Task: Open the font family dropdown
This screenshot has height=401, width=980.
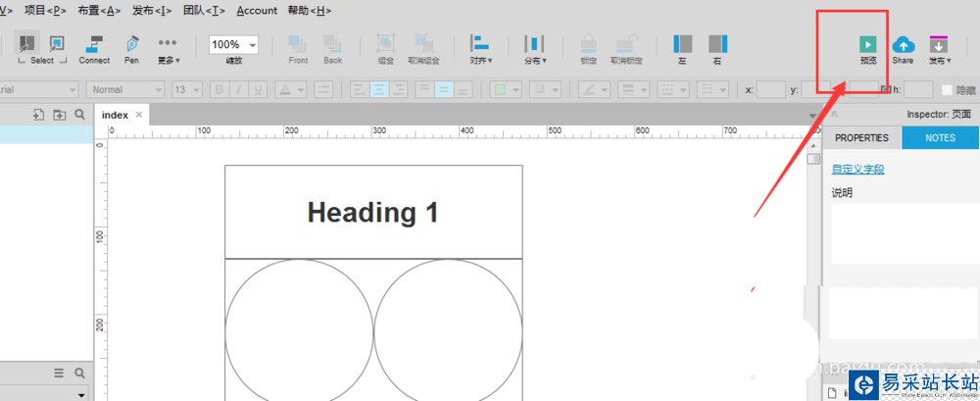Action: (x=39, y=89)
